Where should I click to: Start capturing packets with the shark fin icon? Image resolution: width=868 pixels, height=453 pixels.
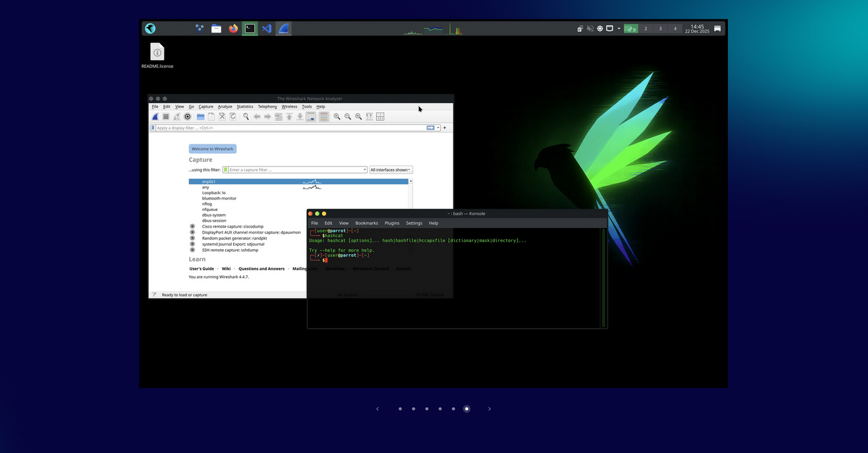pyautogui.click(x=155, y=117)
